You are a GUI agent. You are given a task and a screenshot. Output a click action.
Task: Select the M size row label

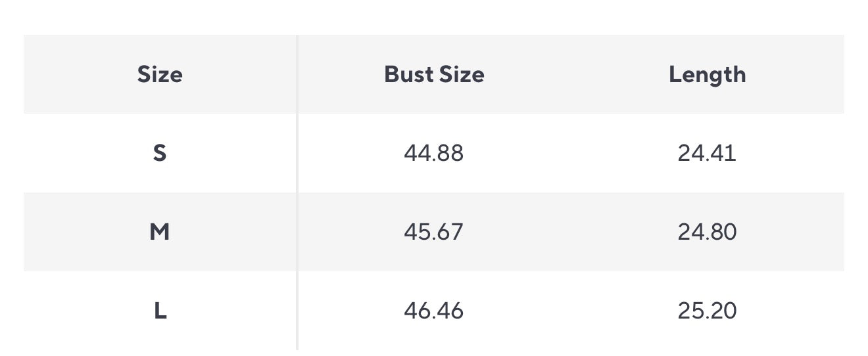pos(160,232)
